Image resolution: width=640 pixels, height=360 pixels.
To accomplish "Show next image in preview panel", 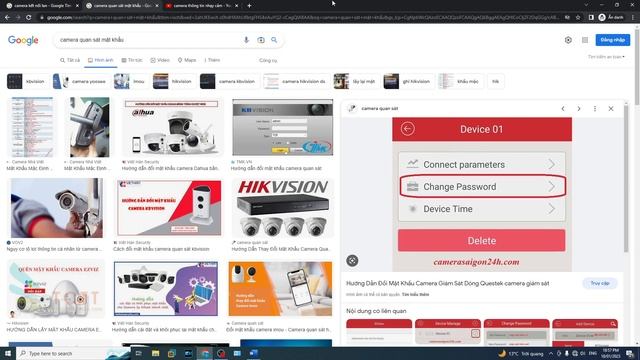I will click(x=579, y=109).
